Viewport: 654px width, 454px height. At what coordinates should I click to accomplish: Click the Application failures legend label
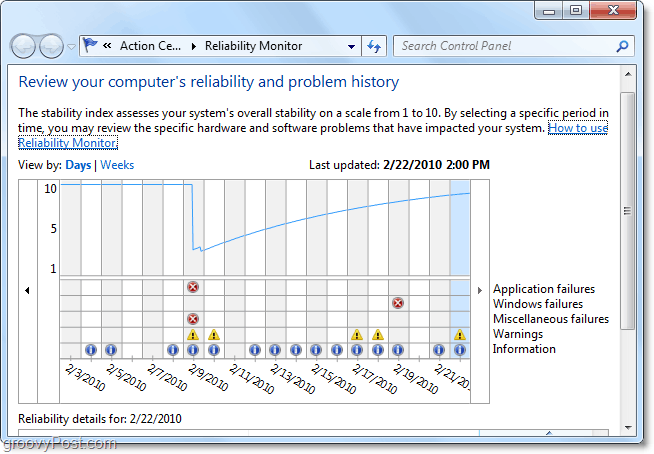tap(544, 289)
